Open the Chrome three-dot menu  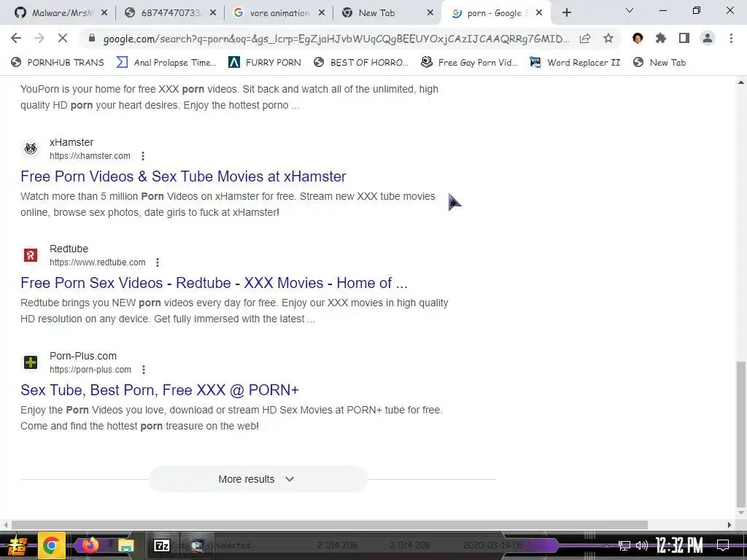tap(731, 38)
